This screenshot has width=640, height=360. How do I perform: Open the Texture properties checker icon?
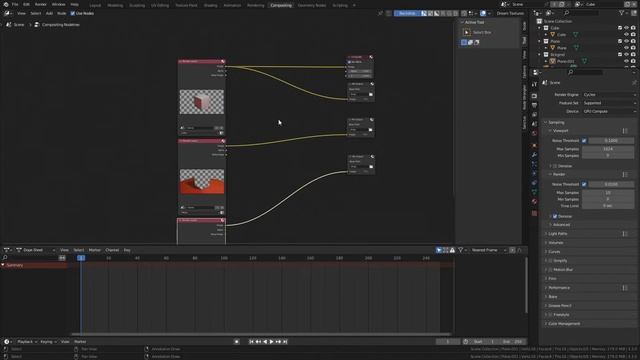pyautogui.click(x=534, y=213)
